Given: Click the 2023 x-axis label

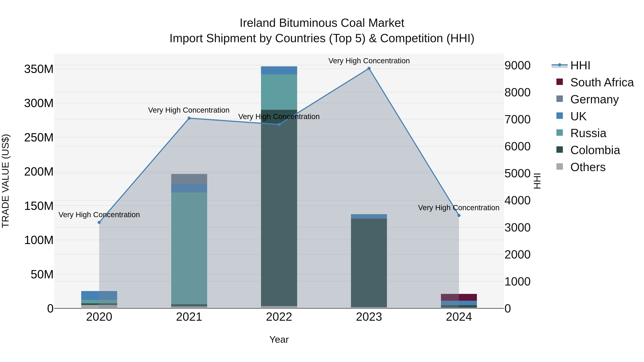Looking at the screenshot, I should click(369, 317).
